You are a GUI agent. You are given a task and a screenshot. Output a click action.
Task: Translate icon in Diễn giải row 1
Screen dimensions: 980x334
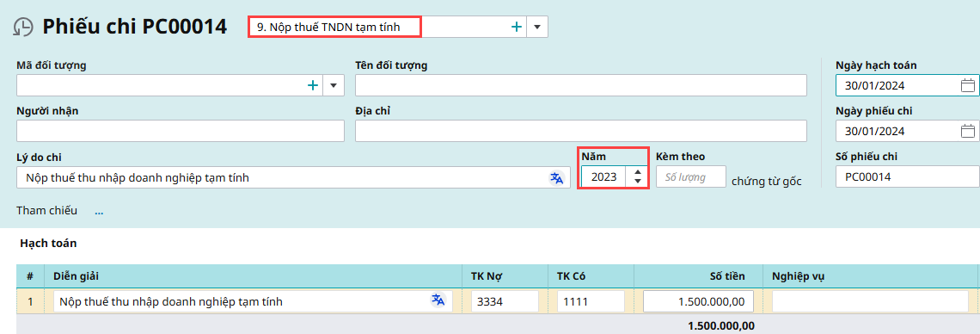[x=438, y=300]
